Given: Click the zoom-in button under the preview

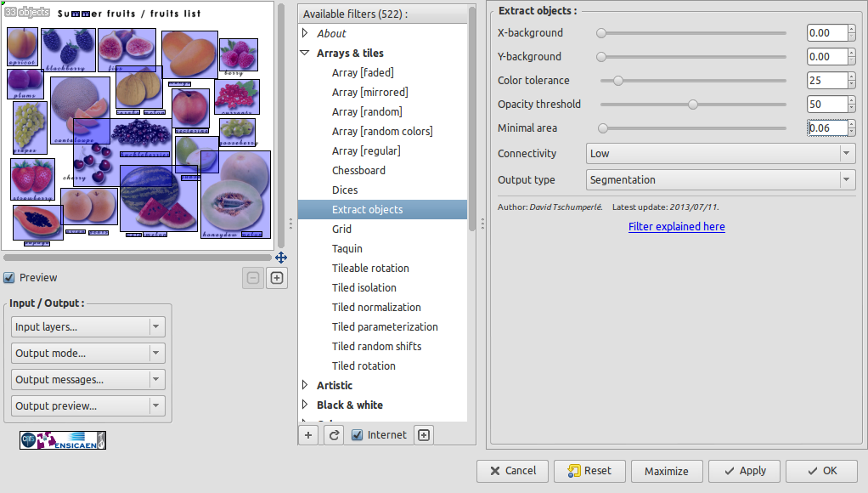Looking at the screenshot, I should 277,278.
